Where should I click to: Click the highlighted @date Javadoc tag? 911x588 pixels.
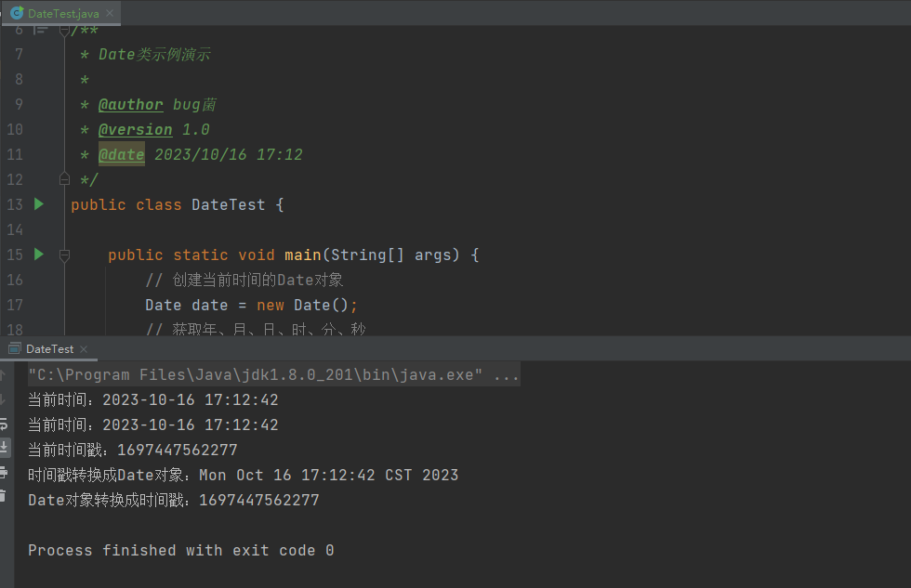click(x=122, y=154)
